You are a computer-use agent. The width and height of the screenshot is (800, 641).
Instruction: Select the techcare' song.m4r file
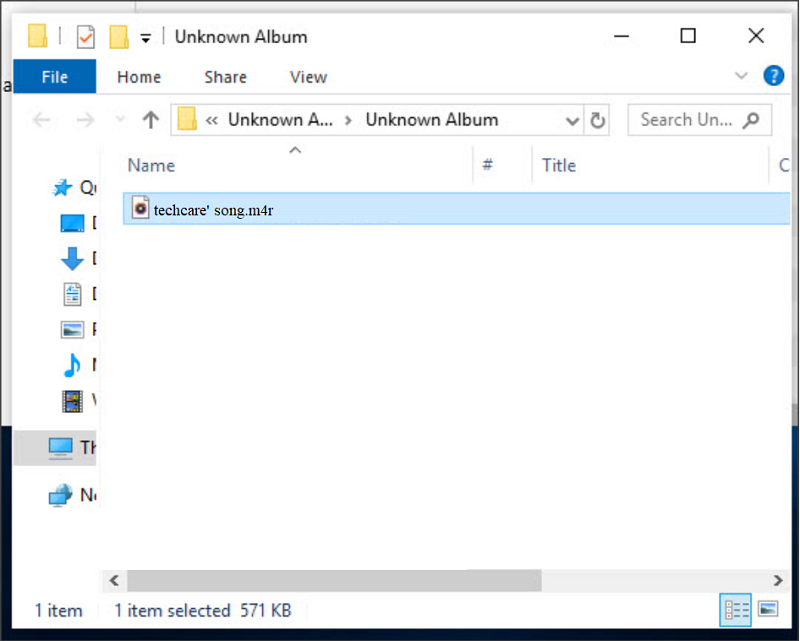213,209
